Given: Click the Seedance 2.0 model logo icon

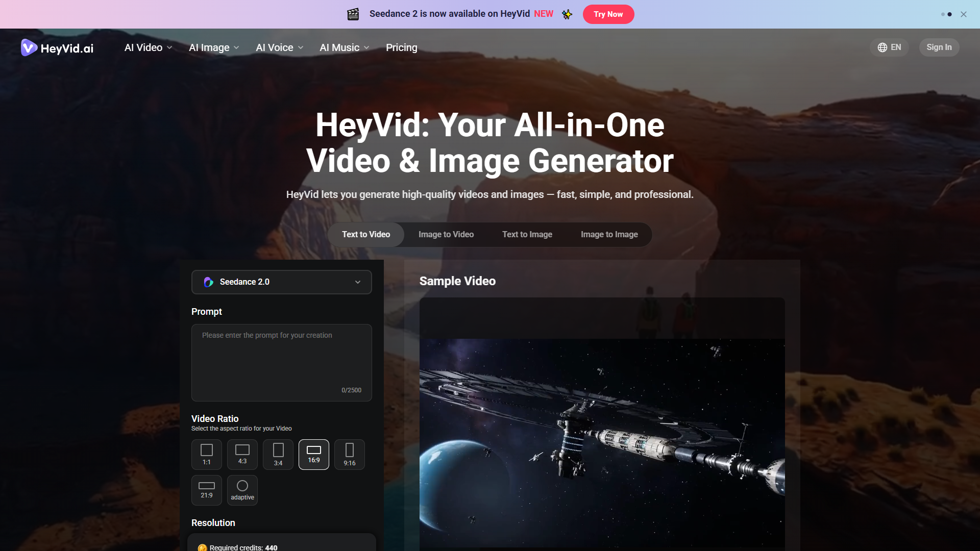Looking at the screenshot, I should tap(208, 282).
